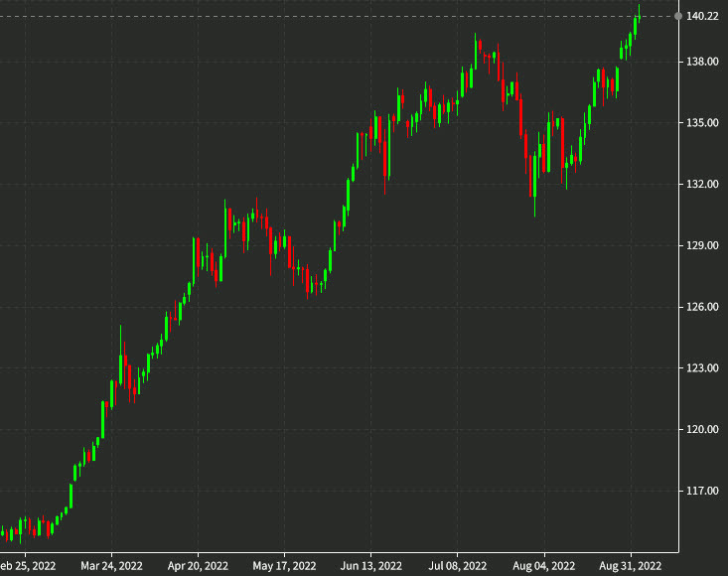Select the current price marker dot

coord(678,16)
